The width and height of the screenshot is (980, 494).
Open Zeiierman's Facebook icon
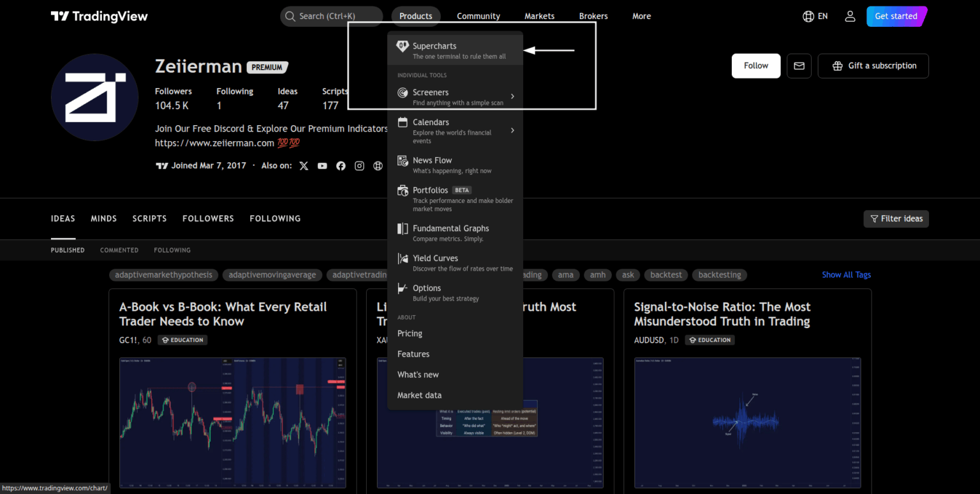pyautogui.click(x=341, y=165)
